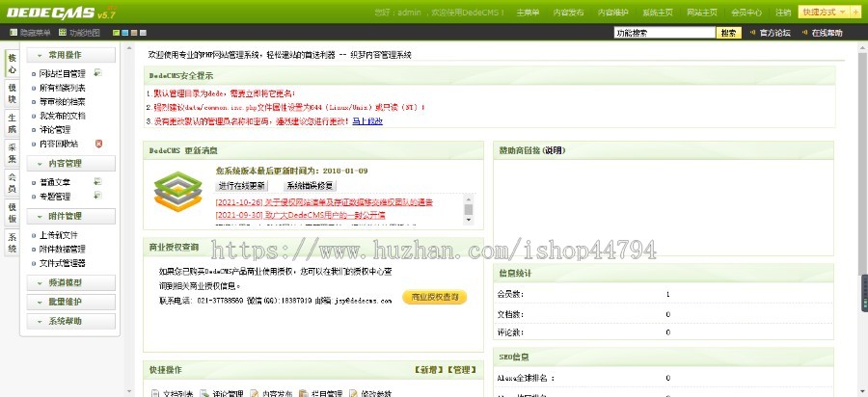Click the 内容发布 quick action icon
The image size is (868, 397).
254,394
